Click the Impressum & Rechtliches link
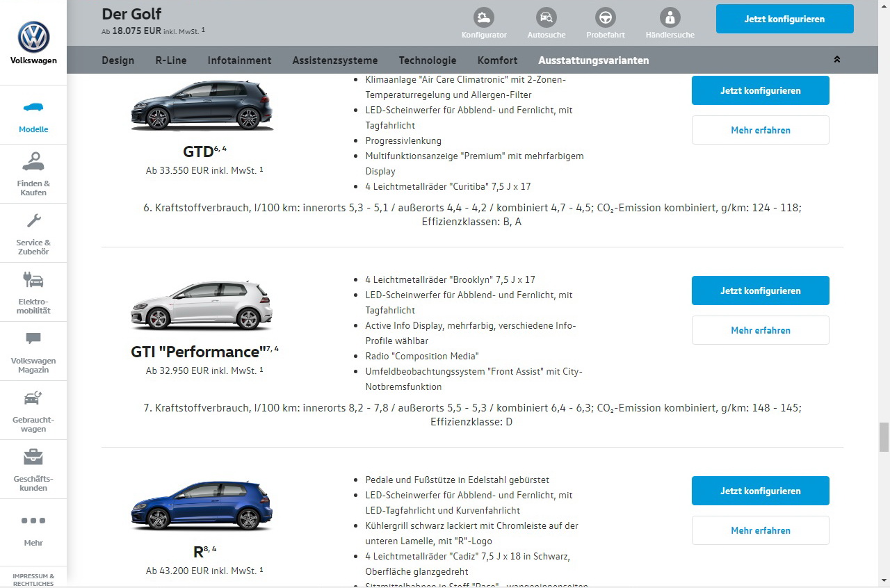Screen dimensions: 890x588 (x=33, y=580)
